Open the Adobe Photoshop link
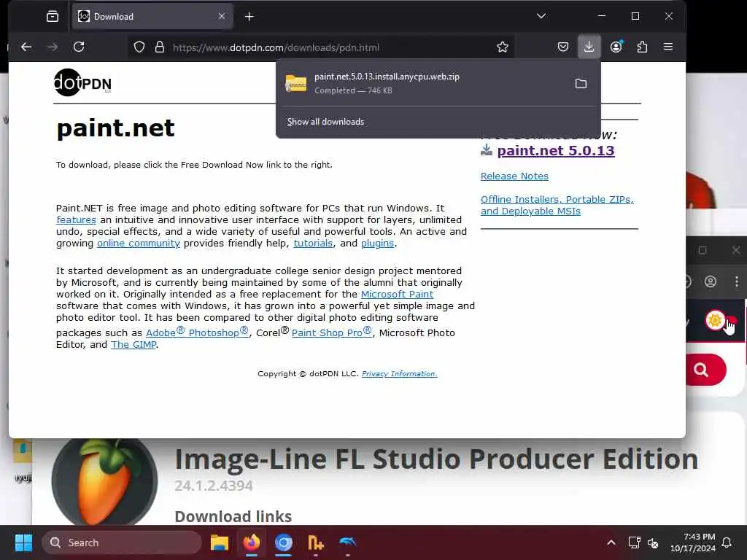Viewport: 747px width, 560px height. point(197,332)
